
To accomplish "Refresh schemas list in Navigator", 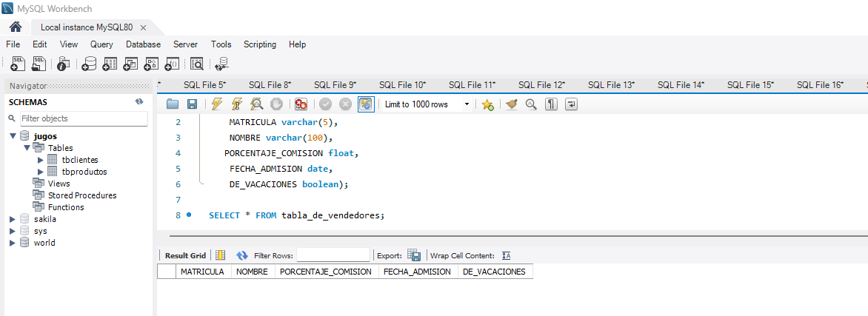I will (139, 102).
